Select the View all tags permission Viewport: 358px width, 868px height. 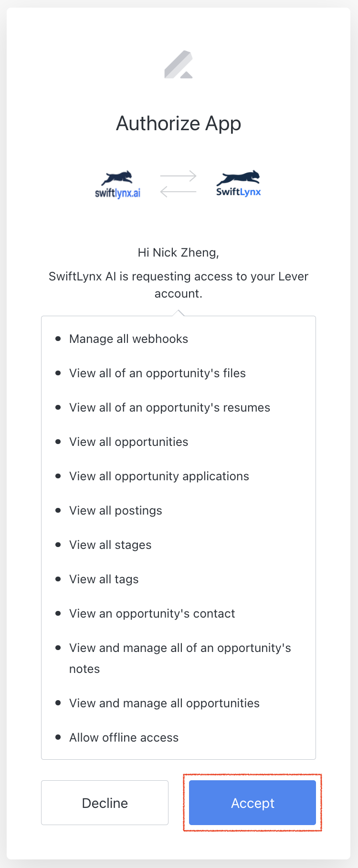(x=104, y=579)
